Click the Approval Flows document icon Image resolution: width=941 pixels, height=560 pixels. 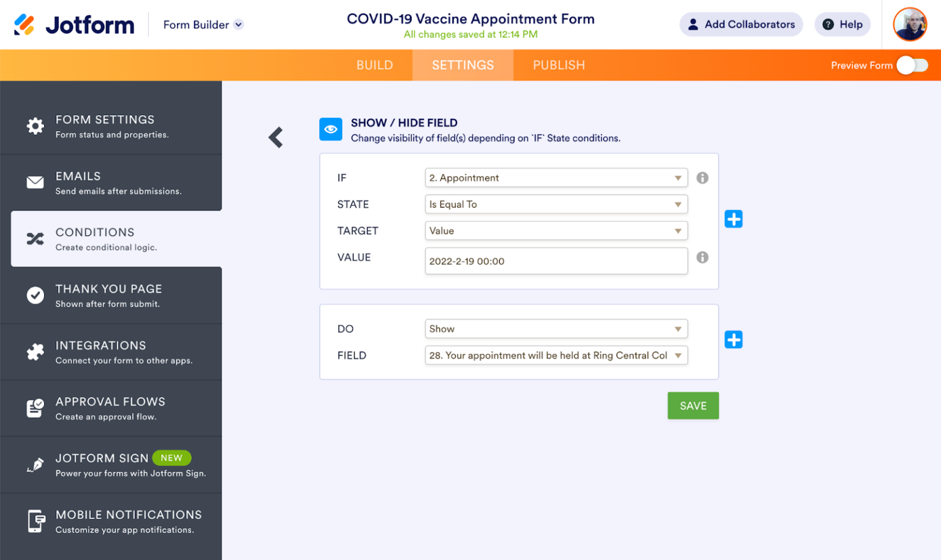(35, 407)
